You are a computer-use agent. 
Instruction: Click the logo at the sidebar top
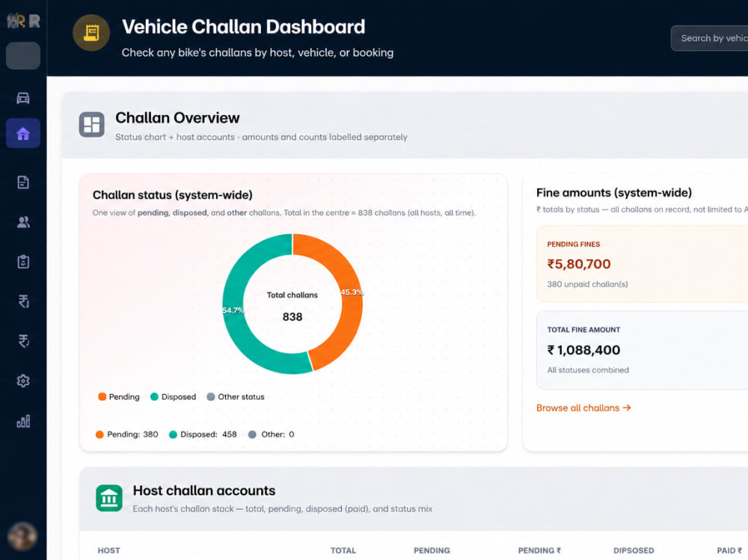(x=23, y=20)
